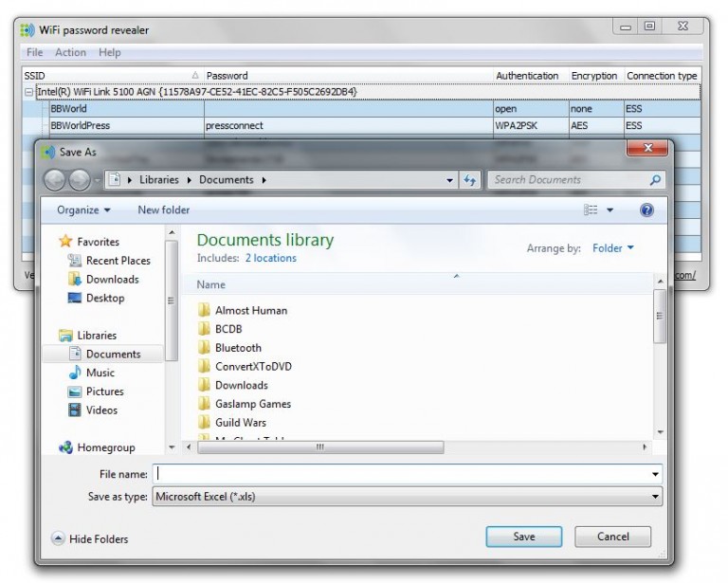
Task: Expand the arrow after Documents in breadcrumb
Action: 264,180
